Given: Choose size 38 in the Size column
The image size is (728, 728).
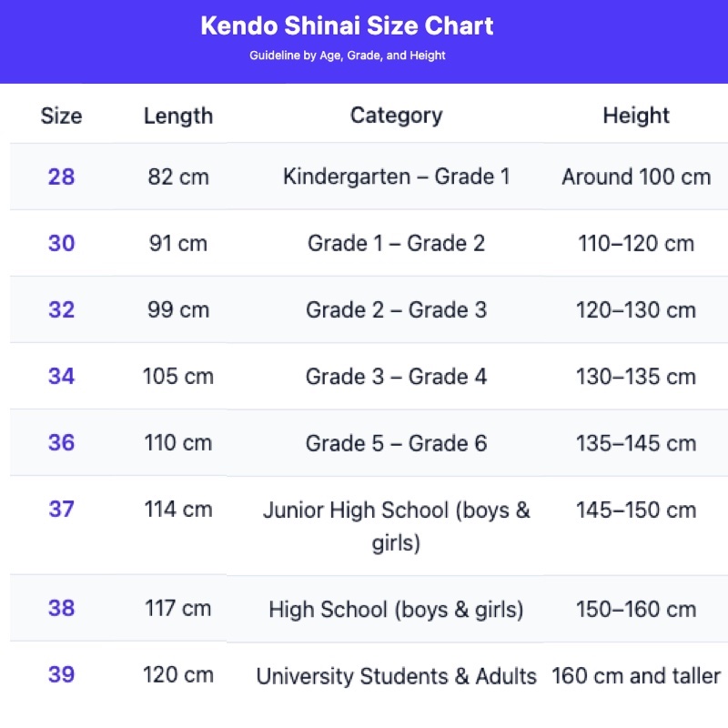Looking at the screenshot, I should point(61,609).
